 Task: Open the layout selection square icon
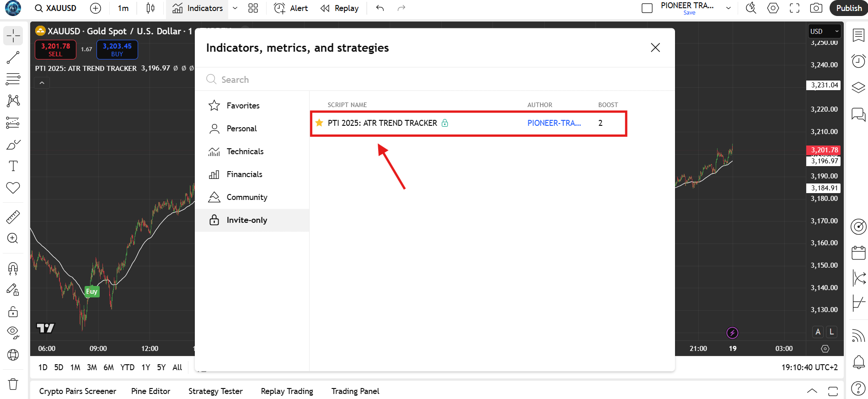coord(647,8)
